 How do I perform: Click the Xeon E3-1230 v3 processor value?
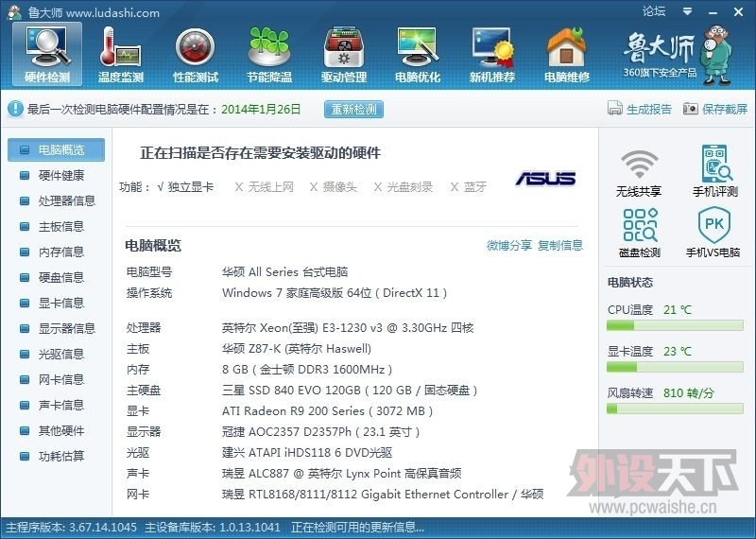(348, 328)
